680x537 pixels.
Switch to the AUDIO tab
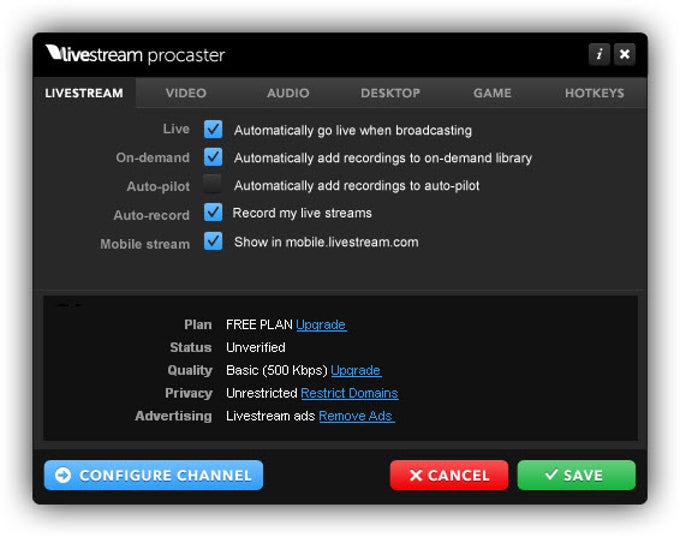288,93
